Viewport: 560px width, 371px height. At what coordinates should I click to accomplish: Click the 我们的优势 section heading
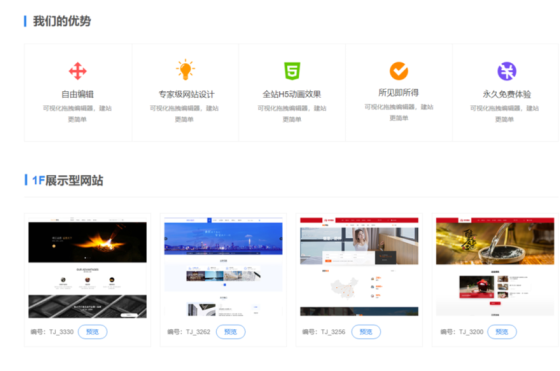point(62,21)
